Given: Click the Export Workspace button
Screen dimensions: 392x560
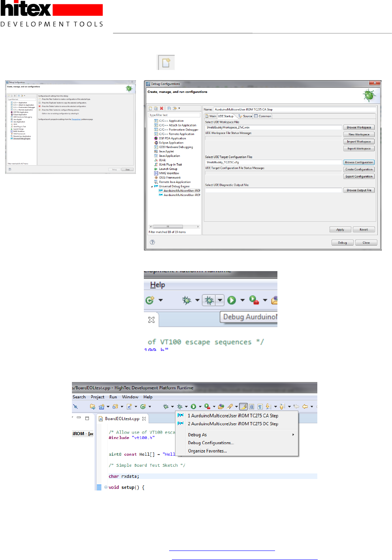Looking at the screenshot, I should point(359,149).
